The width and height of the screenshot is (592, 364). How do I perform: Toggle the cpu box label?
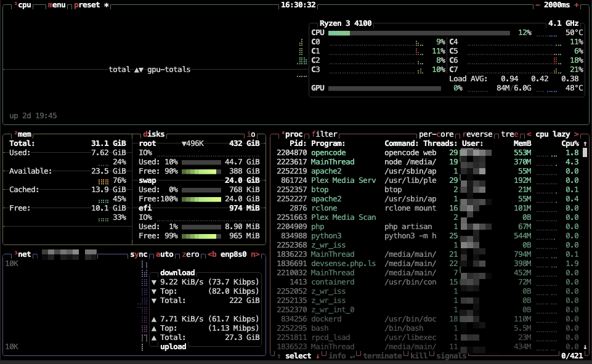tap(23, 5)
